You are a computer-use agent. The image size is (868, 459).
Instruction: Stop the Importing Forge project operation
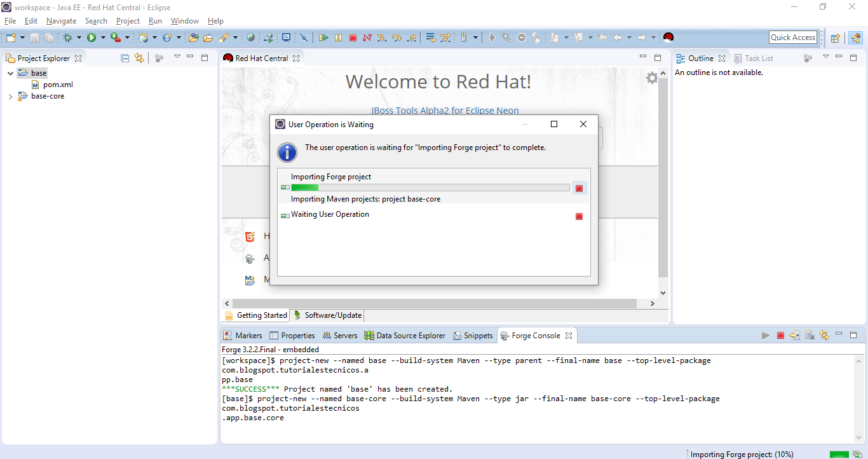pos(579,187)
